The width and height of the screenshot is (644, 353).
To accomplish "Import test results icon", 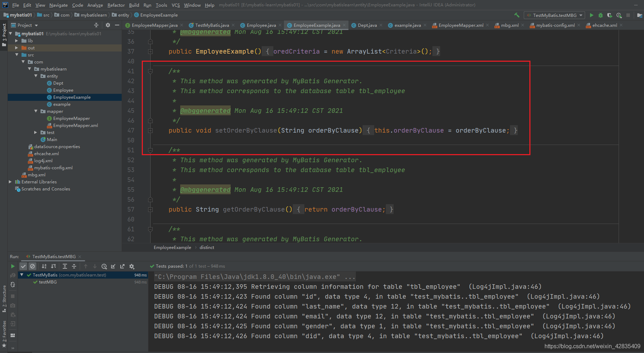I will click(113, 266).
